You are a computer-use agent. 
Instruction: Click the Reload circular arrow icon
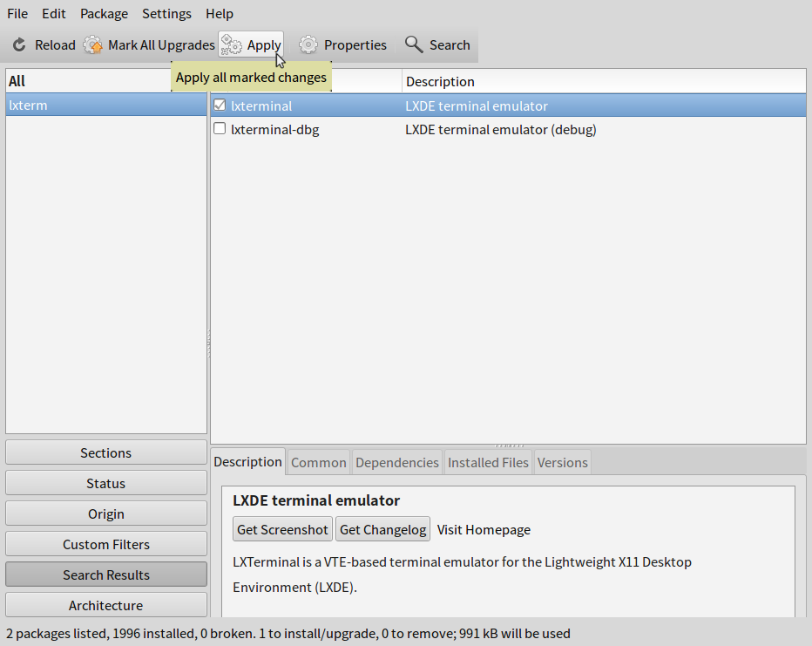tap(19, 45)
